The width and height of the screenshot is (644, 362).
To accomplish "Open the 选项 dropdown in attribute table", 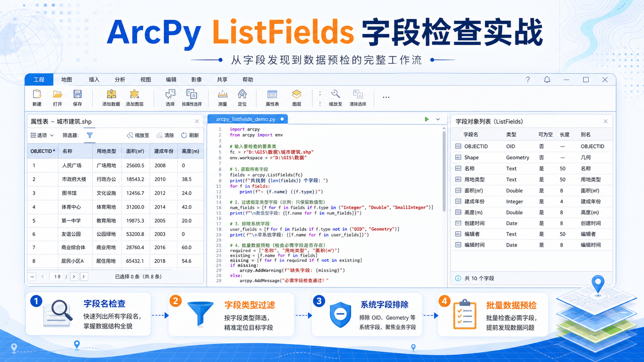I will [x=42, y=135].
